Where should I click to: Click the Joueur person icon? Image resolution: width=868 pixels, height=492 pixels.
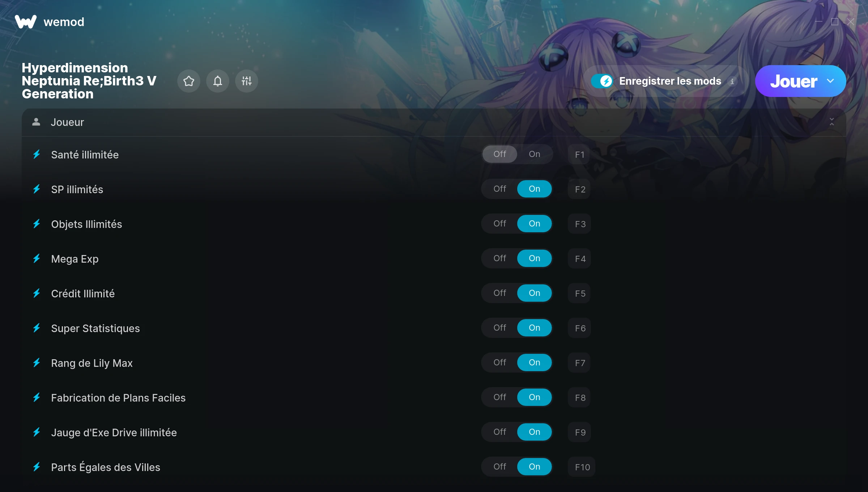coord(36,122)
